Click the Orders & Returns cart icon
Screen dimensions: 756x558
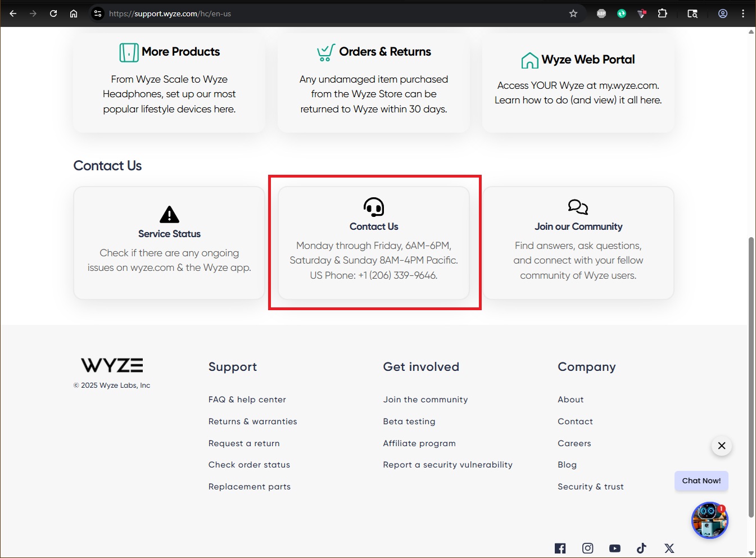[326, 52]
